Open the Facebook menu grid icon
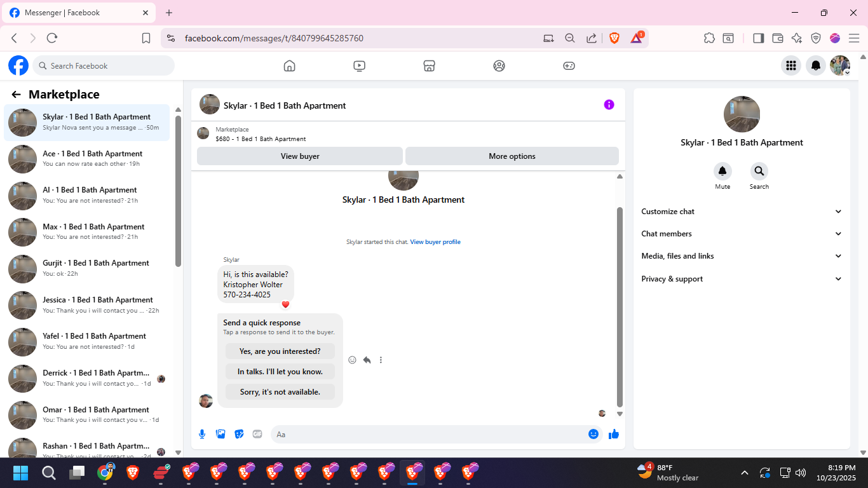The width and height of the screenshot is (868, 488). (791, 65)
